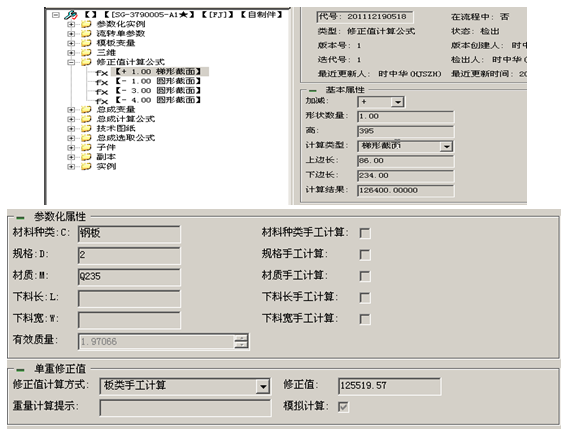This screenshot has height=429, width=561.
Task: Collapse the 修正值计算公式 tree node
Action: [x=71, y=62]
